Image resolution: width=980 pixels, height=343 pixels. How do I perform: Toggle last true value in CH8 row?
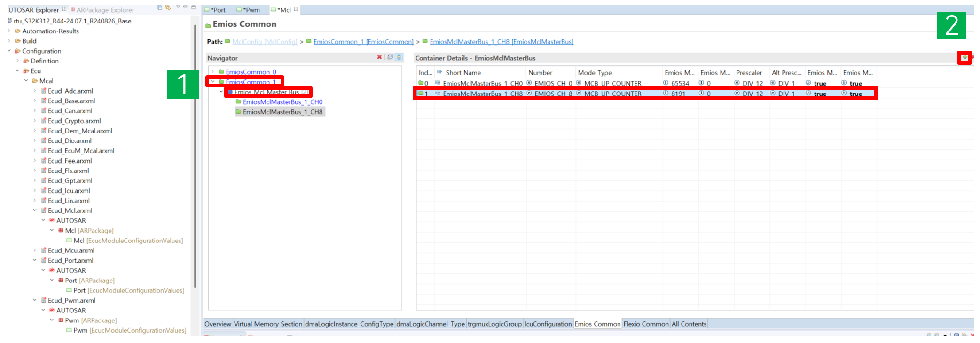click(855, 94)
